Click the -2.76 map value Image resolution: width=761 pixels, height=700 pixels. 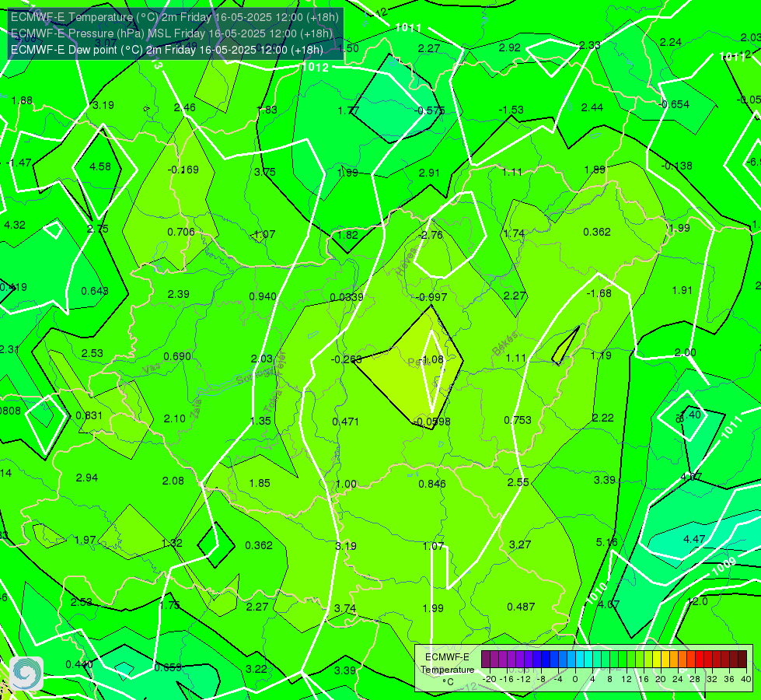tap(430, 235)
